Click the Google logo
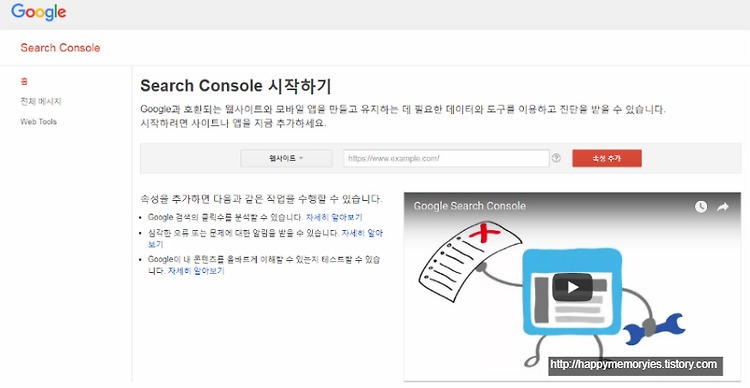 (x=39, y=11)
